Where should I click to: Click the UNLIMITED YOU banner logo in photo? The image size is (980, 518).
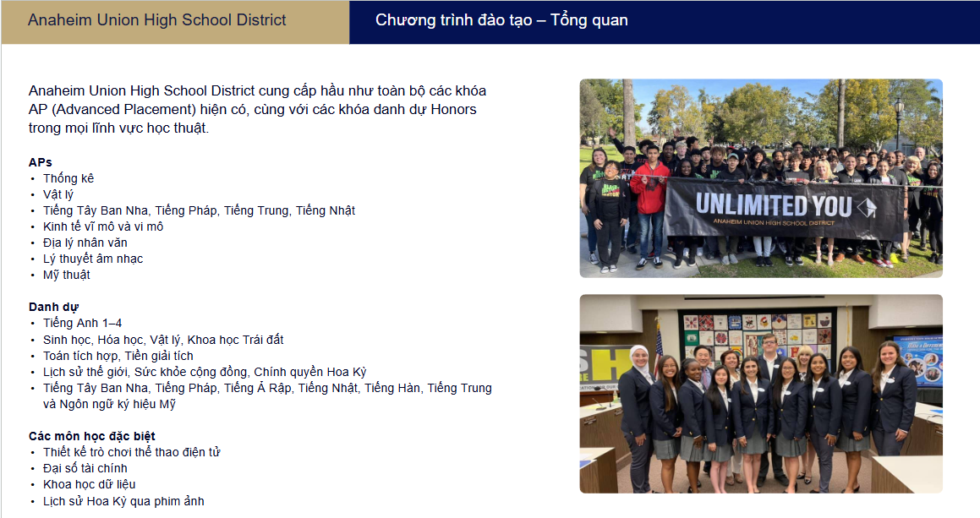786,207
